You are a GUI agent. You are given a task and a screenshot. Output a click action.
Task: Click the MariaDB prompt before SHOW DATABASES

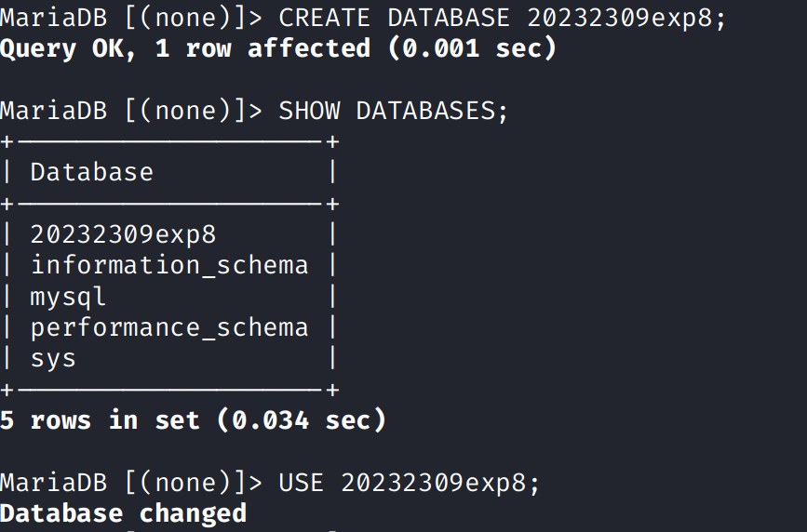tap(131, 111)
